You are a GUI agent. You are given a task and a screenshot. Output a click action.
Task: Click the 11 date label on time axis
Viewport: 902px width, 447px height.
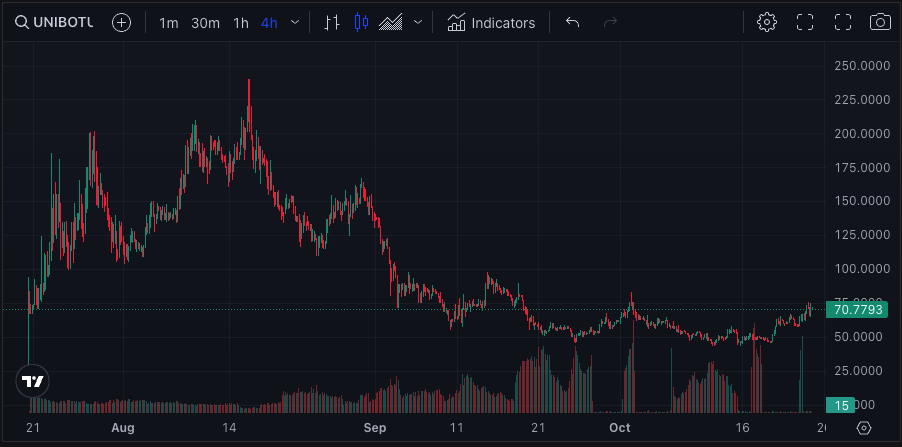tap(457, 428)
